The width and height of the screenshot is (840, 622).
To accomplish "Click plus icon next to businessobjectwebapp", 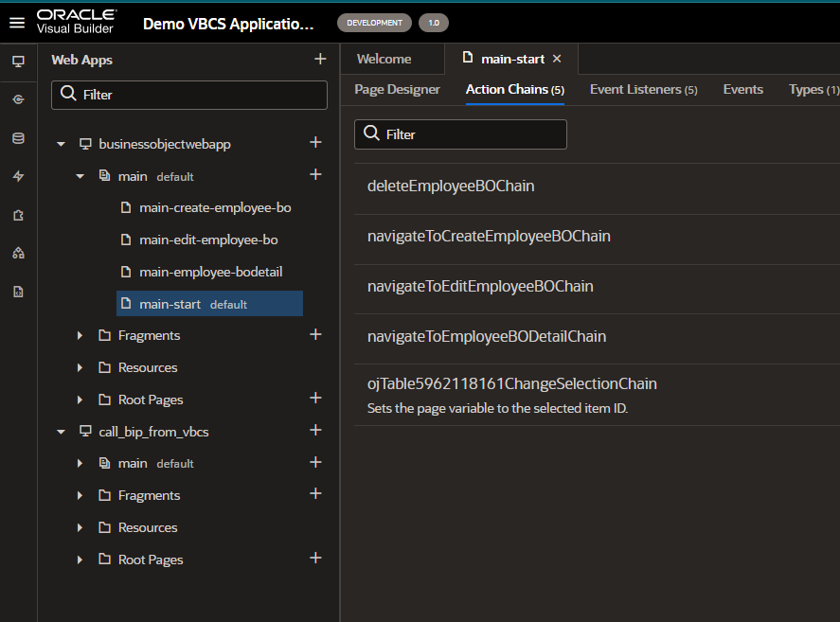I will tap(315, 143).
